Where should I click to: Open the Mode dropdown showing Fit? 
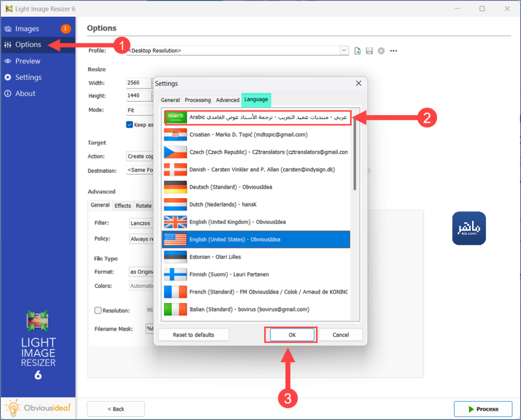tap(140, 110)
